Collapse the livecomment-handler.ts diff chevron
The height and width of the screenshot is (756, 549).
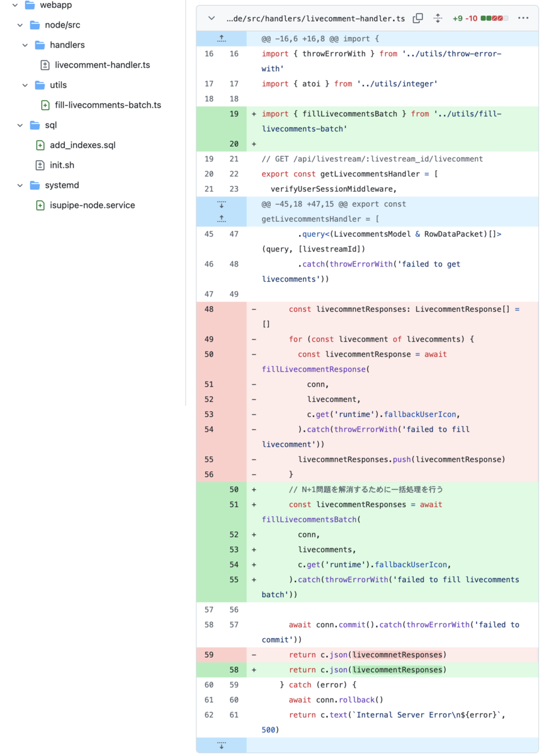click(x=212, y=18)
